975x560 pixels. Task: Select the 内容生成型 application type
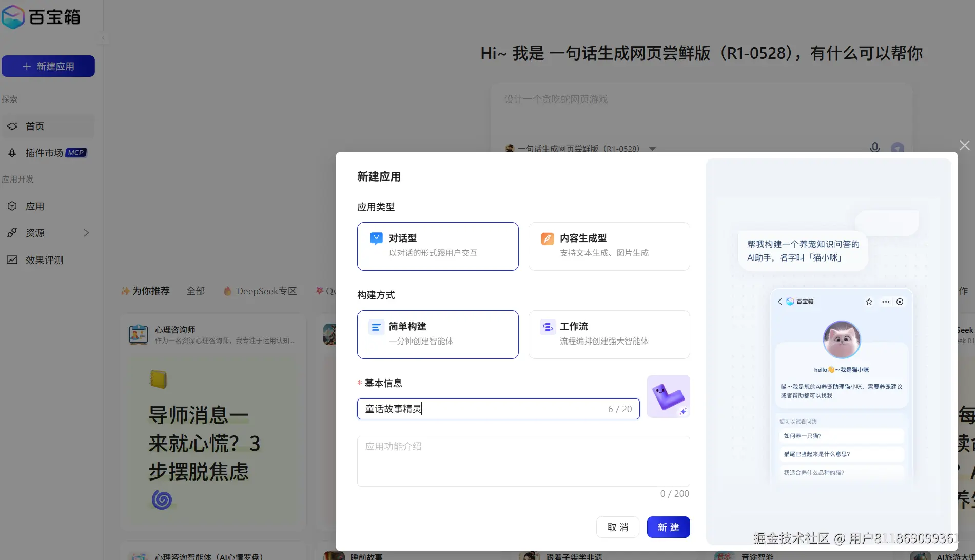click(609, 246)
